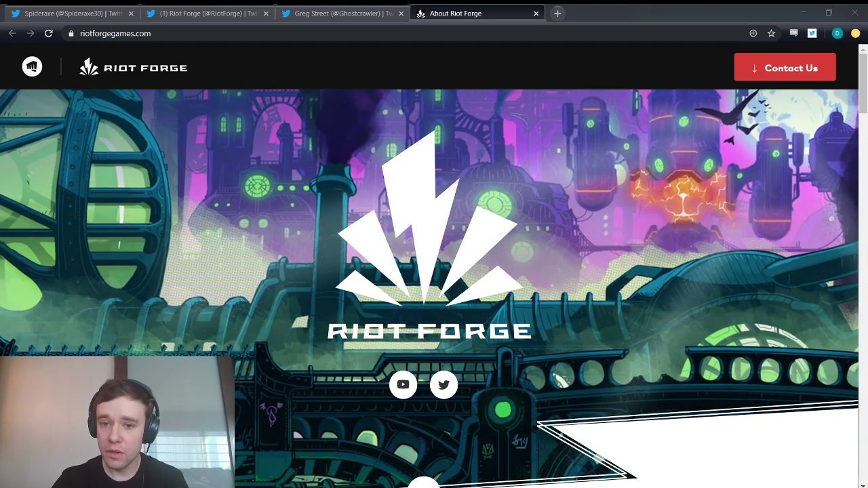Click the page vertical scrollbar
The height and width of the screenshot is (488, 868).
point(863,84)
